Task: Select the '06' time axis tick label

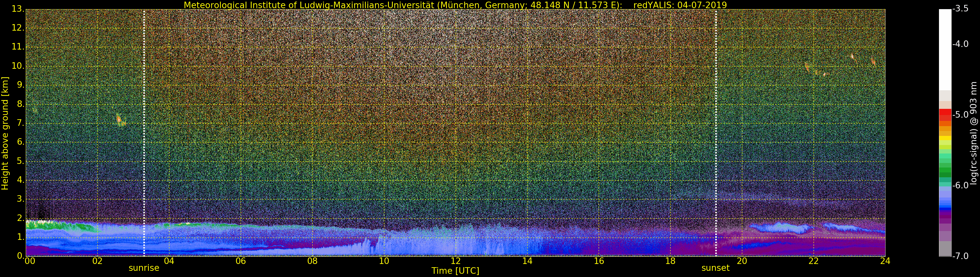Action: 240,261
